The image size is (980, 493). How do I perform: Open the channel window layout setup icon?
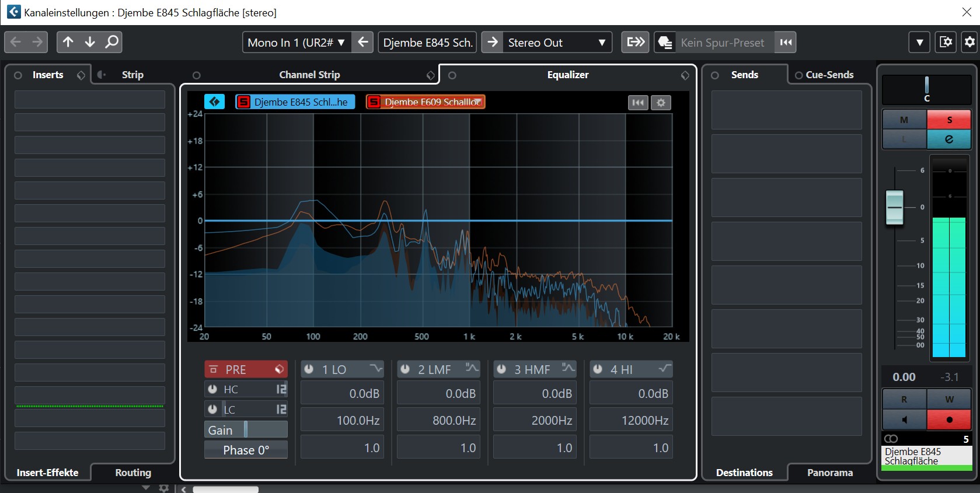point(945,42)
